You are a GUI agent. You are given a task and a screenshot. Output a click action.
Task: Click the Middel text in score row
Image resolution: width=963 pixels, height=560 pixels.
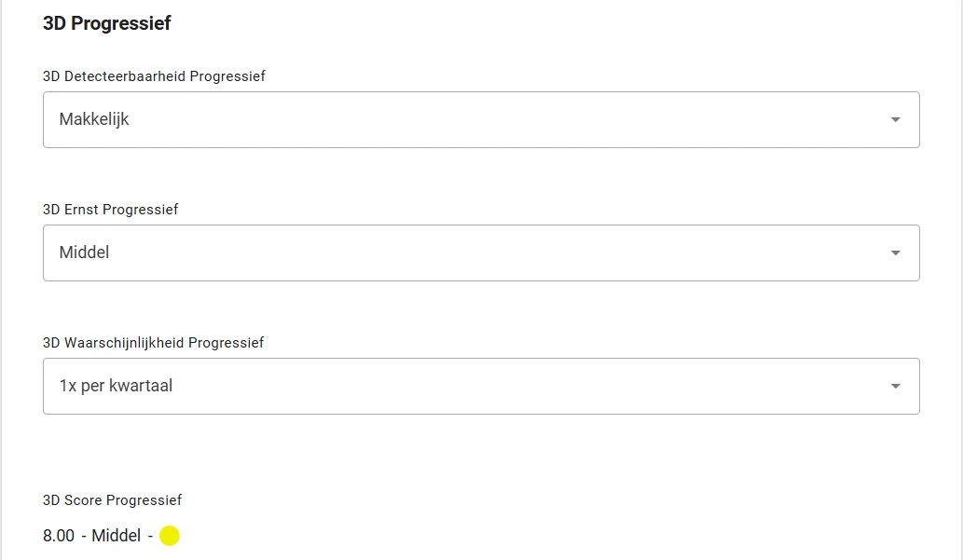117,536
